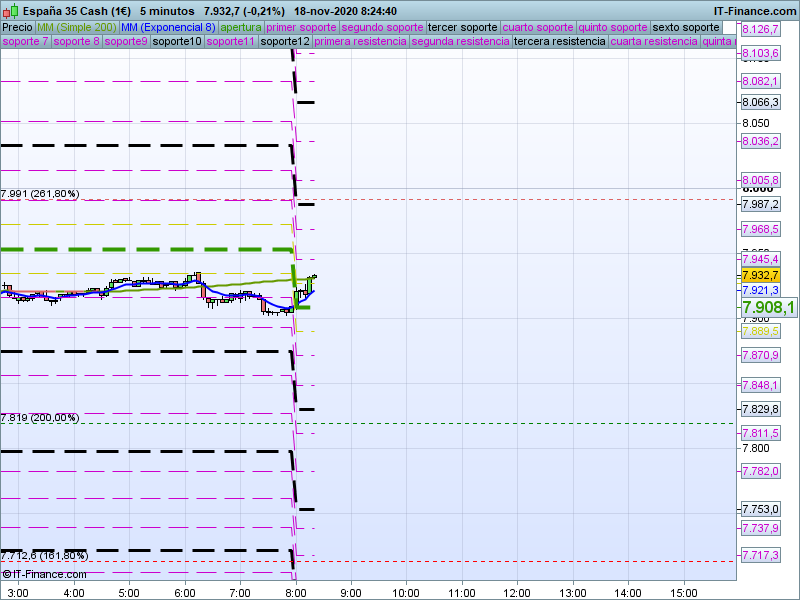800x600 pixels.
Task: Click the tercera resistencia label
Action: (559, 42)
